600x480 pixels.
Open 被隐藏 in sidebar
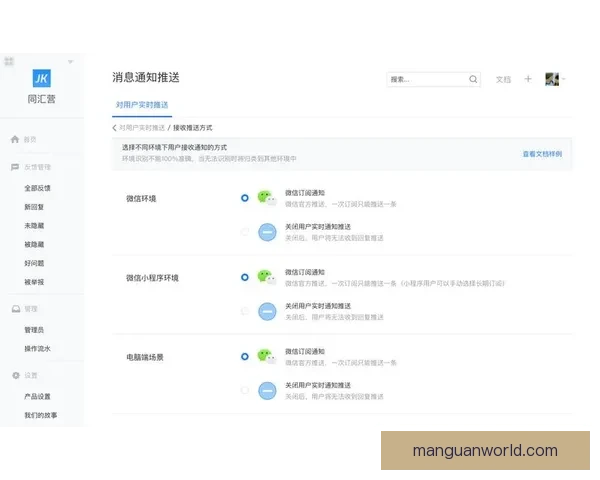pos(34,244)
